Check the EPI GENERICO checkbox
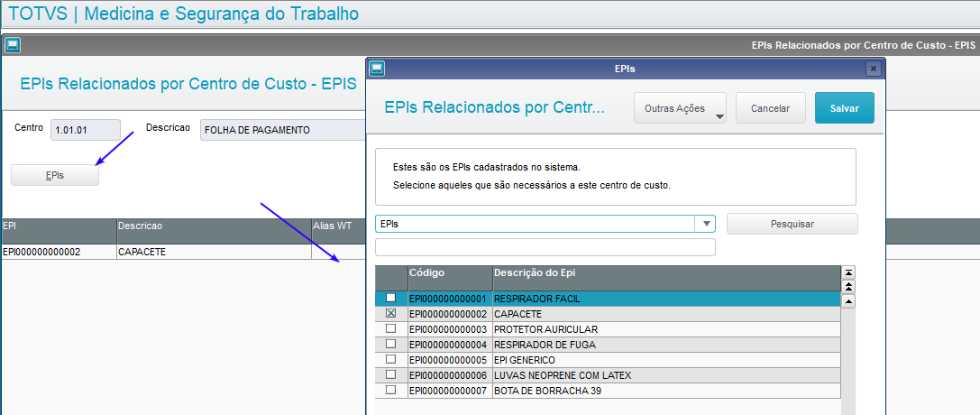Viewport: 980px width, 415px height. 390,359
